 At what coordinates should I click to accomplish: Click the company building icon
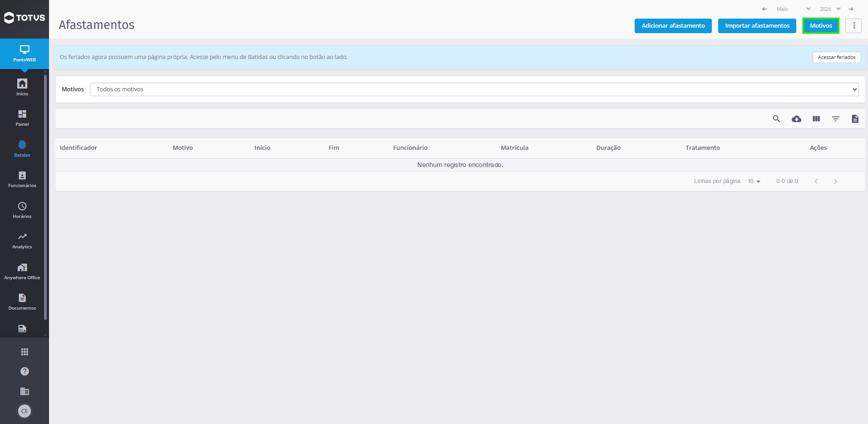click(x=25, y=391)
